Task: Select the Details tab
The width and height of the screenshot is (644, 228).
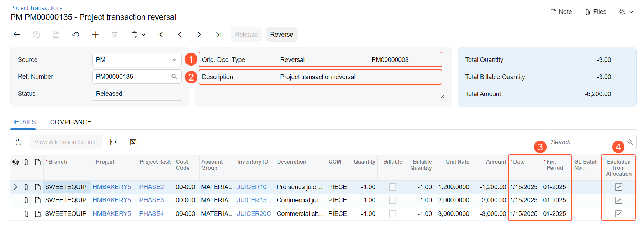Action: click(x=23, y=122)
